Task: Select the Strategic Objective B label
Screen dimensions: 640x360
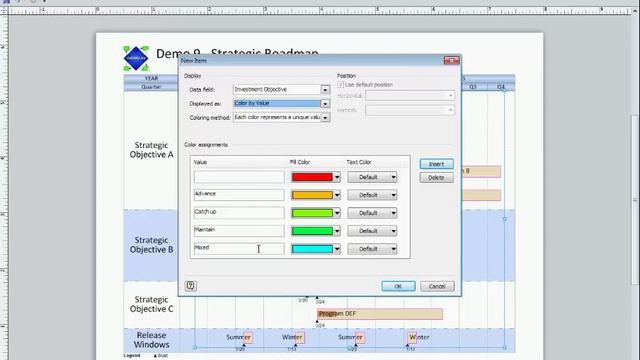Action: (151, 245)
